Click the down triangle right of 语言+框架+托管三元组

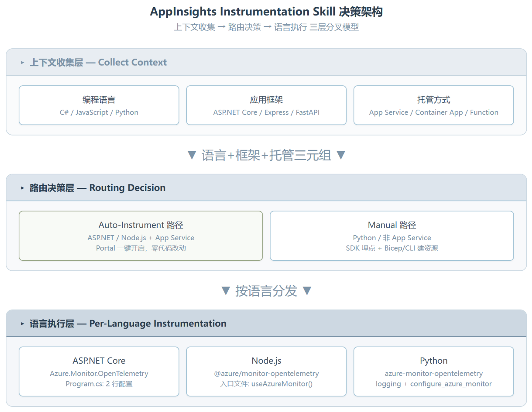[x=341, y=155]
